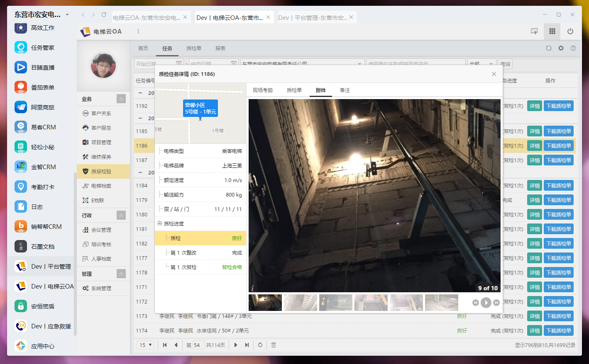
Task: Open 客户关系 menu item
Action: point(103,113)
